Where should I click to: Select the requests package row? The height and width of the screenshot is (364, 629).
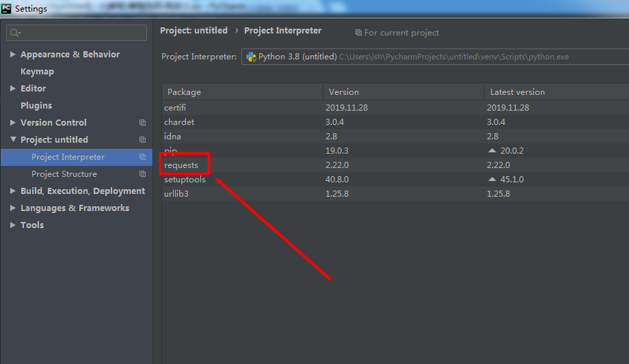pos(395,165)
